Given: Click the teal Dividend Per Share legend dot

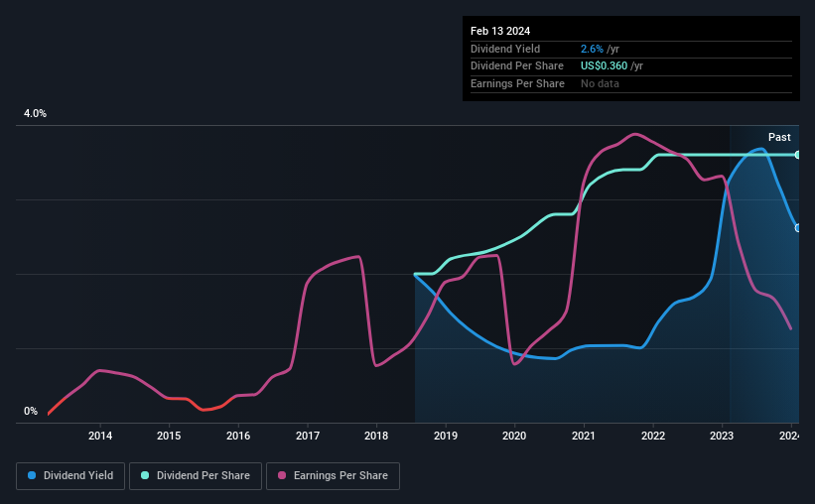Looking at the screenshot, I should [x=145, y=475].
